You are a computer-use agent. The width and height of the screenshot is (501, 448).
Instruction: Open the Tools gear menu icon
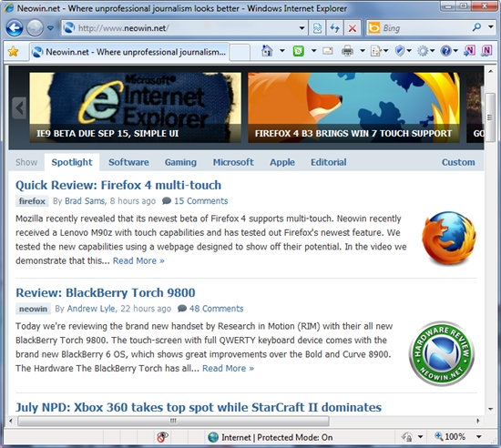[x=425, y=51]
